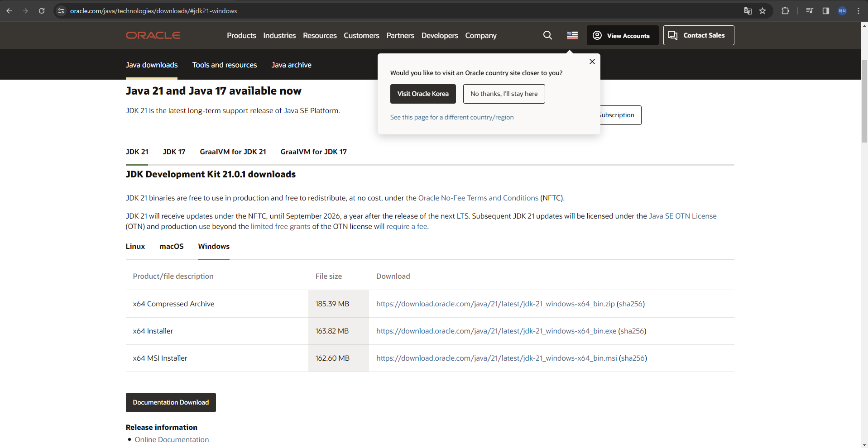This screenshot has height=448, width=868.
Task: Open the Industries menu
Action: click(x=279, y=35)
